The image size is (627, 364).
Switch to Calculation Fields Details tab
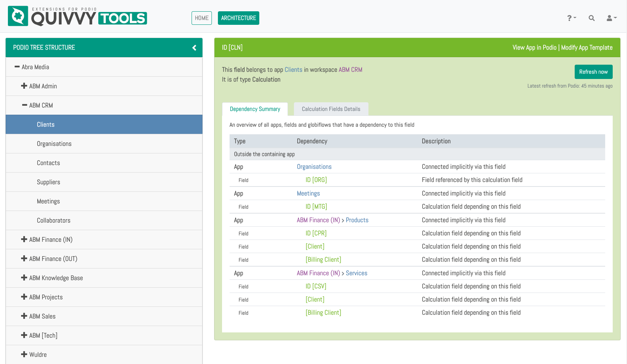click(331, 109)
